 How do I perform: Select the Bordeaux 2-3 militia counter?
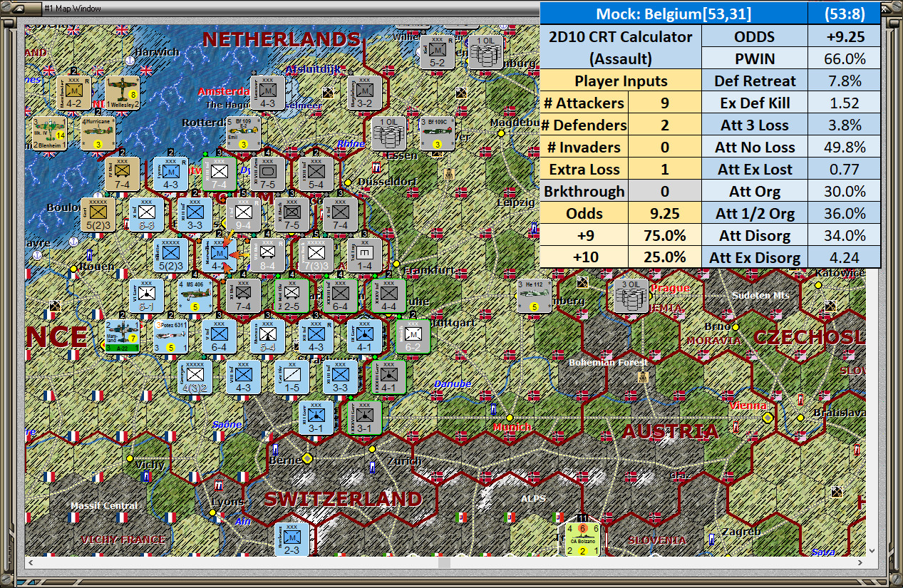[x=292, y=540]
